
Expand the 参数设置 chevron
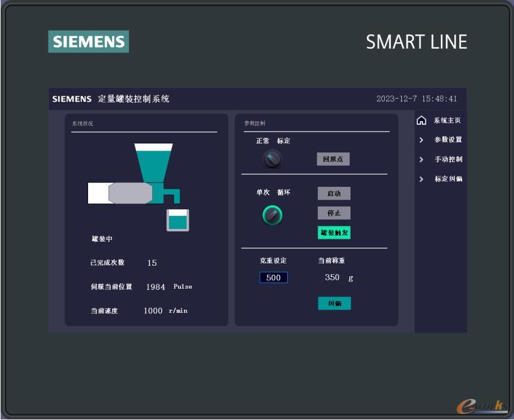point(421,140)
